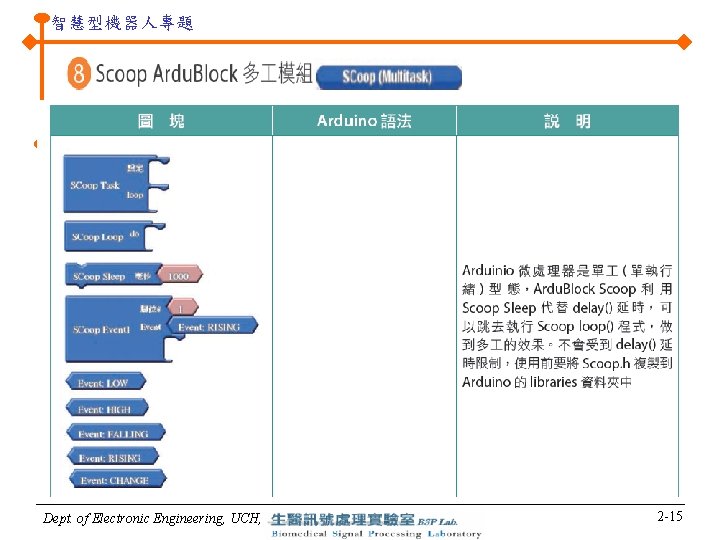Click the orange number 8 badge

click(x=79, y=73)
